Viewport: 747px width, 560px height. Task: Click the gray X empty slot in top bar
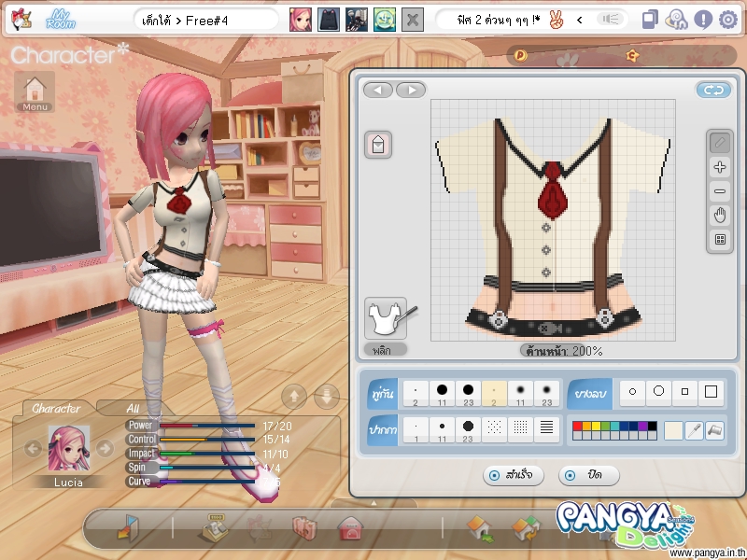click(413, 20)
